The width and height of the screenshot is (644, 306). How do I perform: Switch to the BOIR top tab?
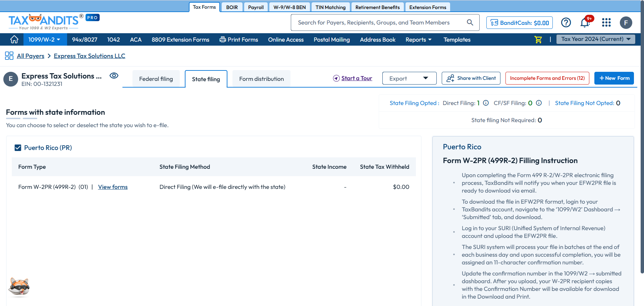[x=232, y=7]
